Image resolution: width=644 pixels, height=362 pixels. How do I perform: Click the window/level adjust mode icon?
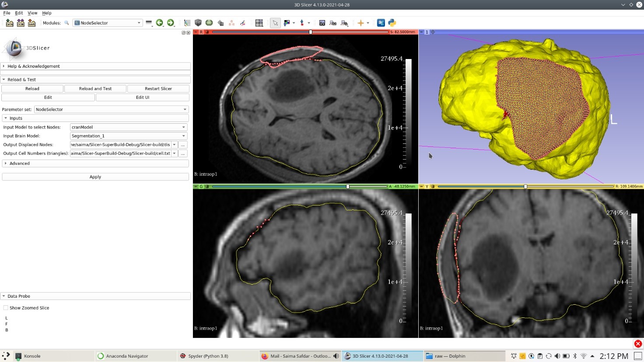[x=287, y=23]
